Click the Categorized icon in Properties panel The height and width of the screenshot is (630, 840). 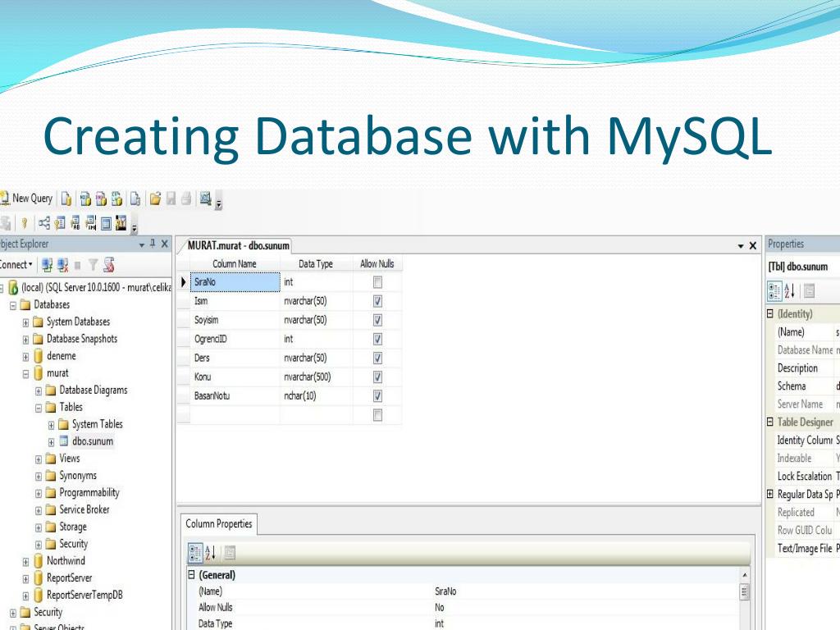pyautogui.click(x=774, y=291)
